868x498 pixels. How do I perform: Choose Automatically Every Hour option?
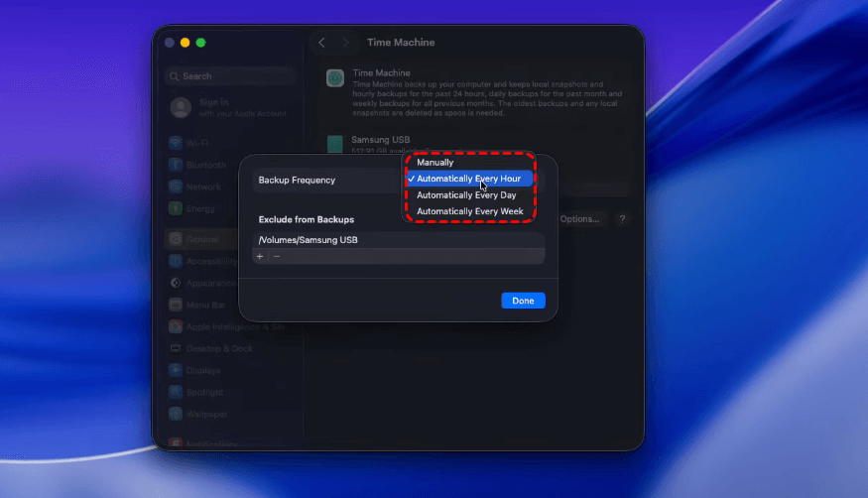(x=468, y=179)
